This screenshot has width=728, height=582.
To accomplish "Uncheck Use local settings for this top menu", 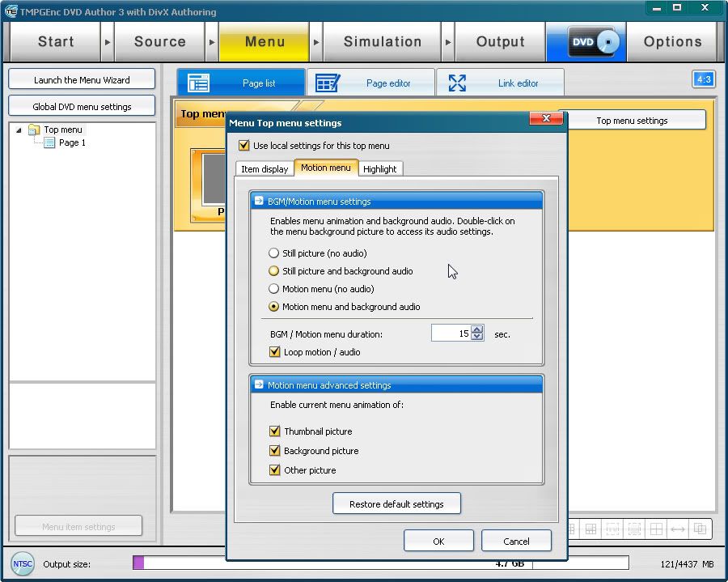I will pos(244,146).
